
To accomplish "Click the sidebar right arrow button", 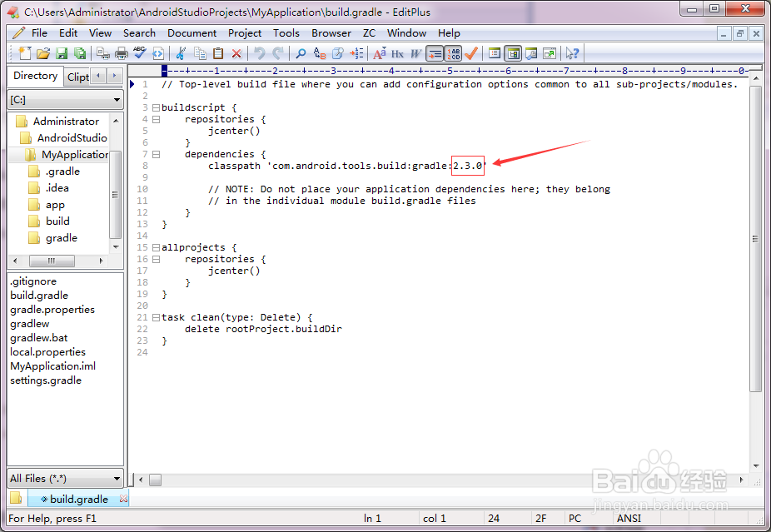I will (x=114, y=76).
